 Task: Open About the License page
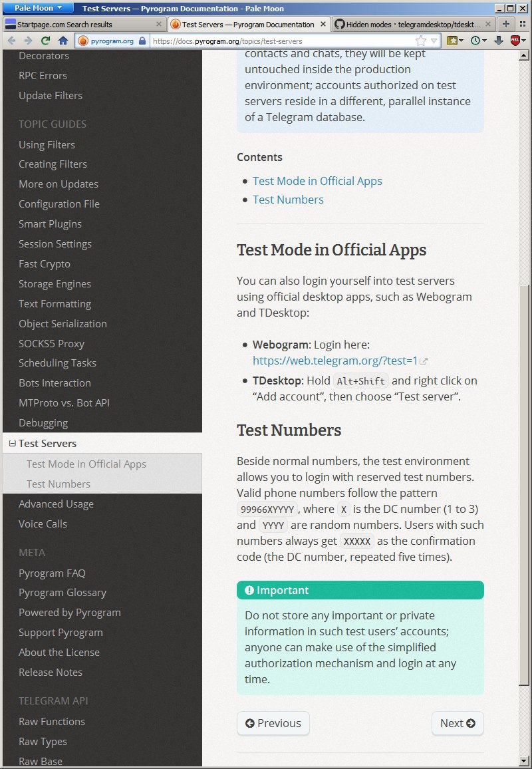59,653
